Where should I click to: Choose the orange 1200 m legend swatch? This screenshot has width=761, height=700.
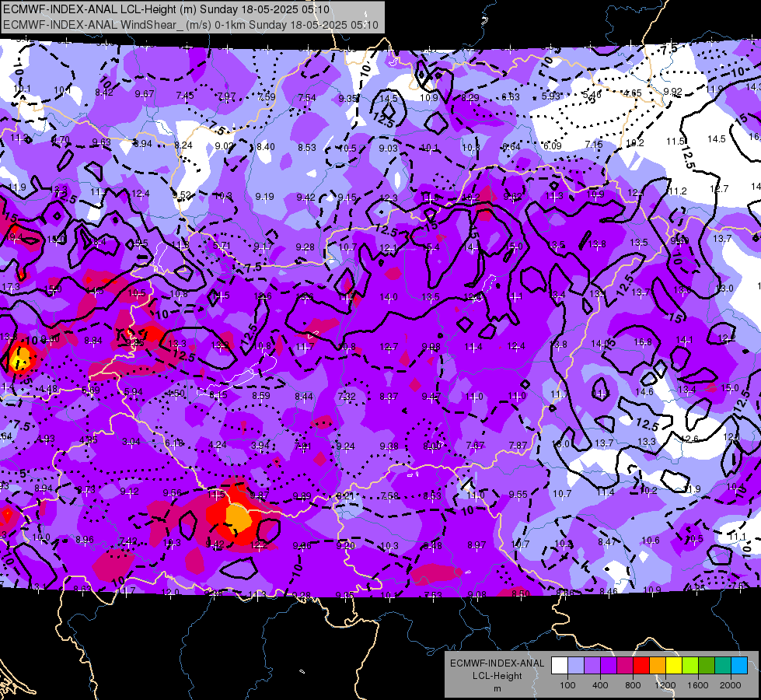click(658, 666)
